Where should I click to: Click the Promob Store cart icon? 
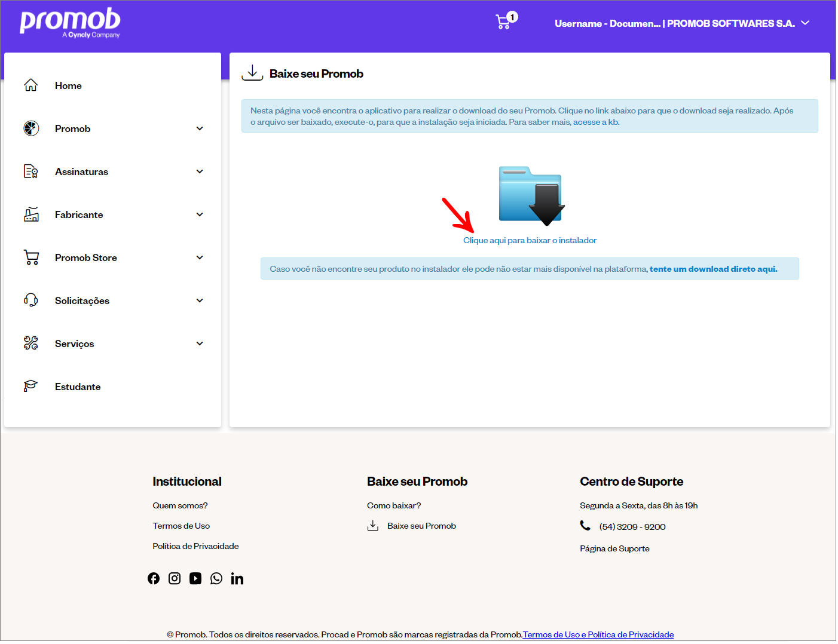click(31, 257)
